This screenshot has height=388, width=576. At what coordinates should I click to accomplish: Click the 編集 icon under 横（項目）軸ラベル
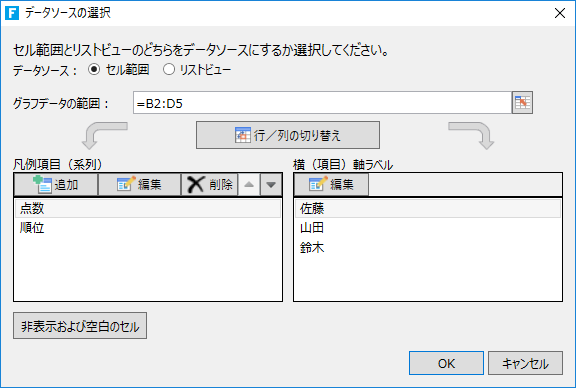pyautogui.click(x=318, y=184)
